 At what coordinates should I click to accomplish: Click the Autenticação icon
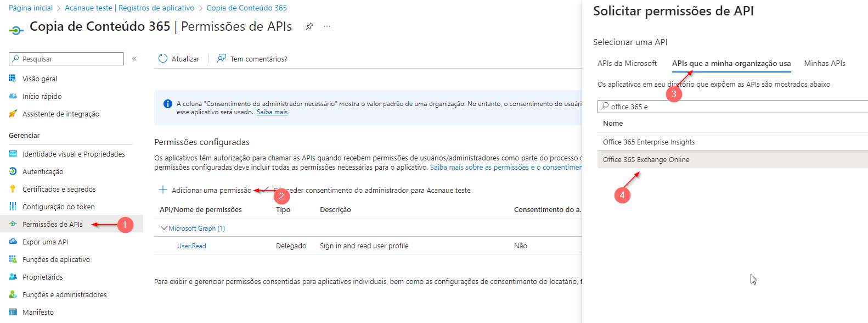pos(13,171)
